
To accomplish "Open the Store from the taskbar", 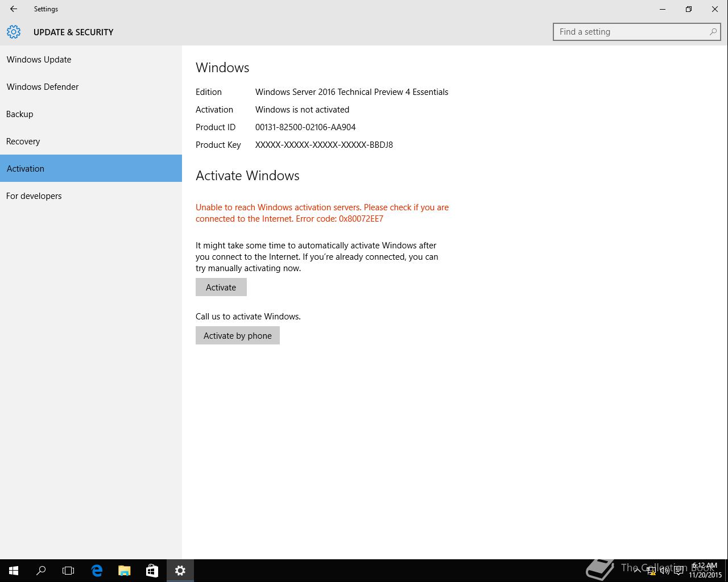I will pyautogui.click(x=152, y=571).
